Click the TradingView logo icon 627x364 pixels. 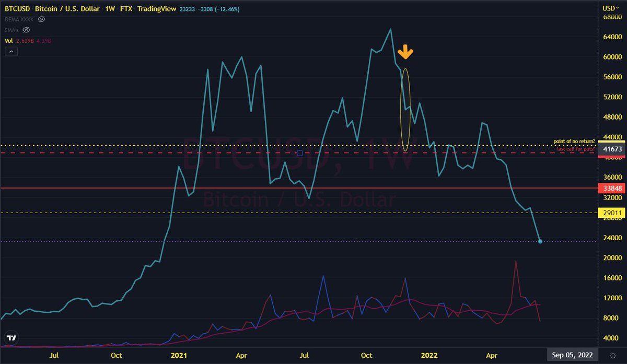(12, 337)
